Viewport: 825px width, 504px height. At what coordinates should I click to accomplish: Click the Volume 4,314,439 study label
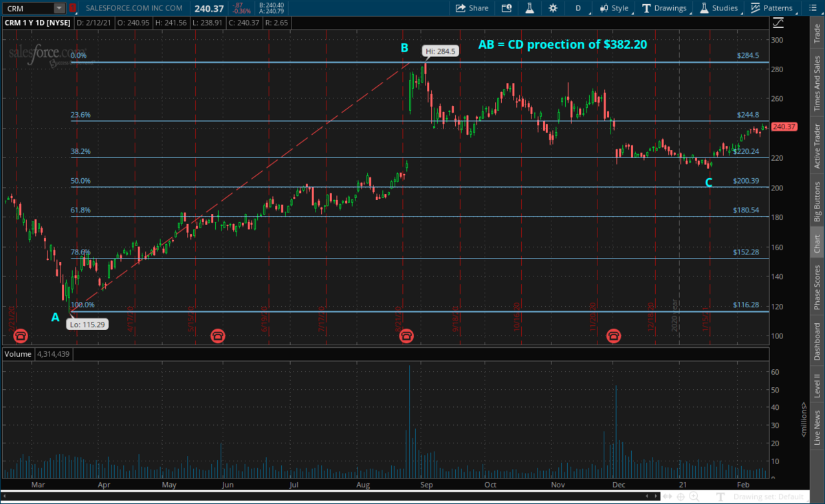click(37, 354)
